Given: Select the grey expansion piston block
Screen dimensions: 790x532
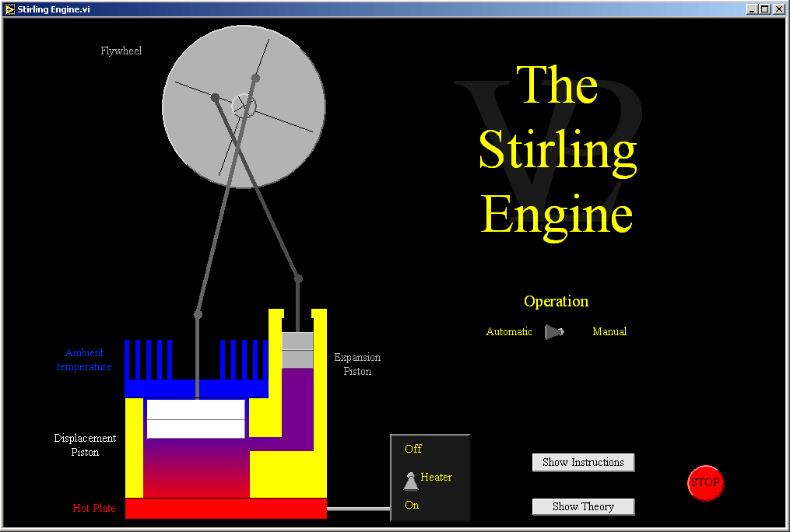Looking at the screenshot, I should (x=297, y=350).
